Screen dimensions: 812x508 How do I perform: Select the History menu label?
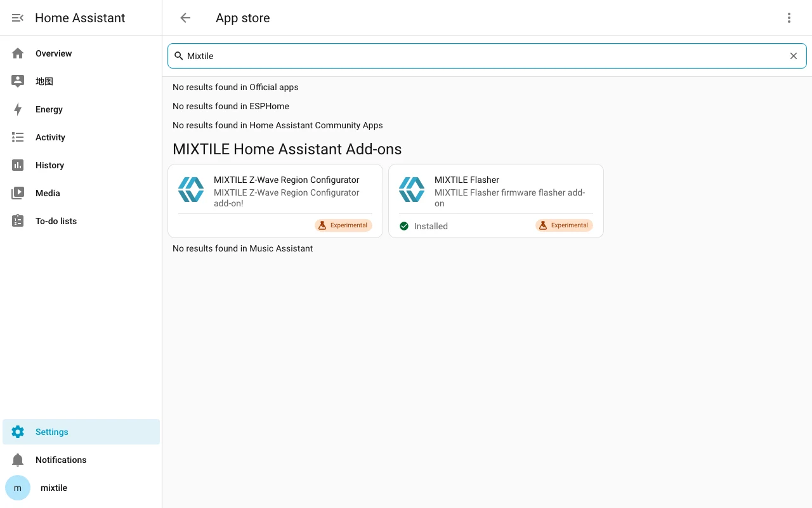coord(49,165)
